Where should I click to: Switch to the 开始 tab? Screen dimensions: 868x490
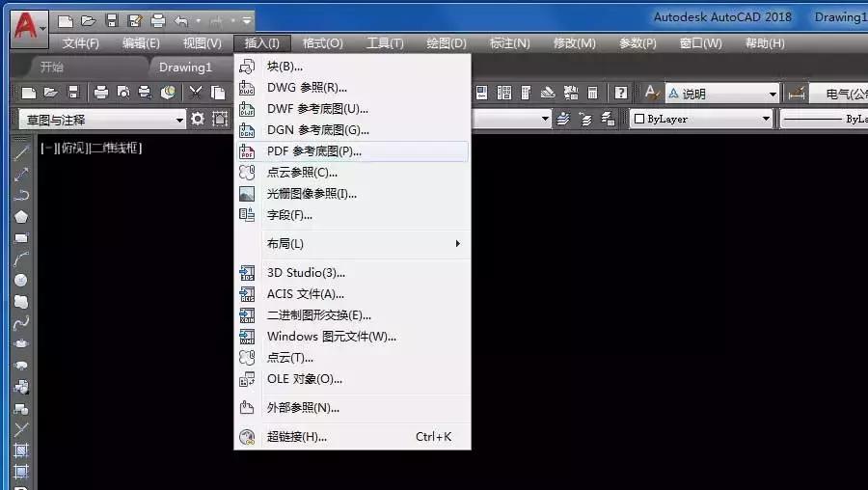(51, 67)
